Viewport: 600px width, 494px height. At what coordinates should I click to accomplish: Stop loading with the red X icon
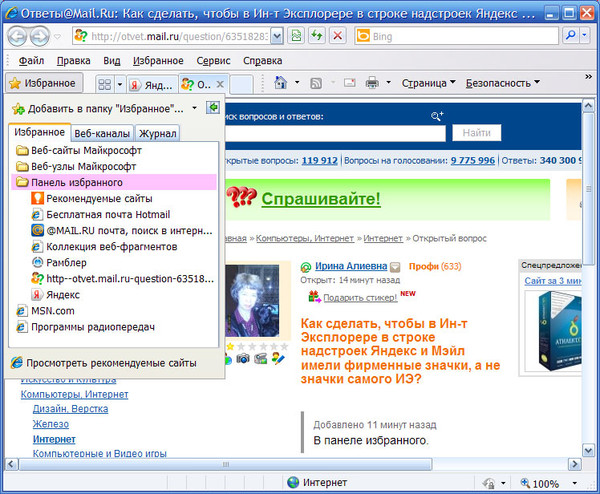pyautogui.click(x=338, y=36)
